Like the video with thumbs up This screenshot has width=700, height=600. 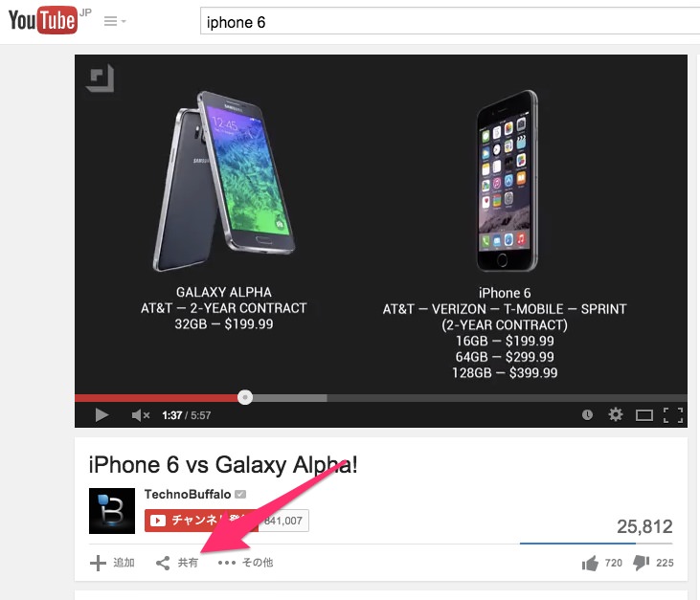tap(590, 564)
